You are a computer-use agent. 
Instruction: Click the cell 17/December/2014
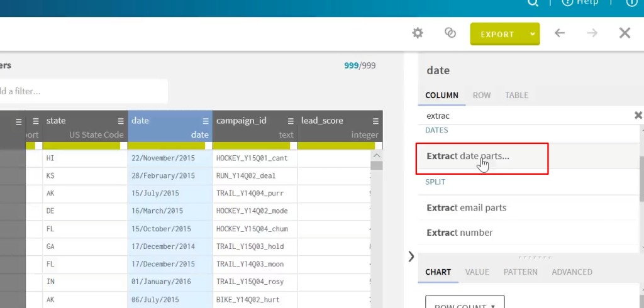click(x=170, y=246)
